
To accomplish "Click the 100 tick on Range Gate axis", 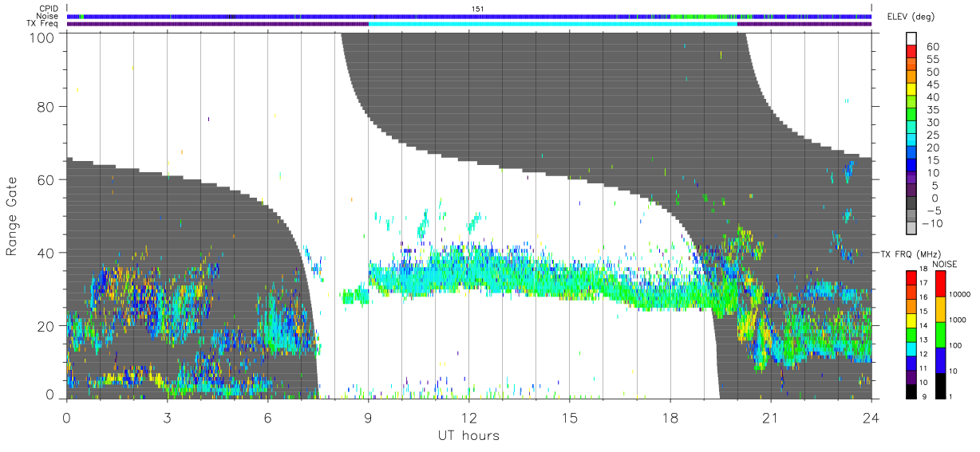I will coord(41,37).
